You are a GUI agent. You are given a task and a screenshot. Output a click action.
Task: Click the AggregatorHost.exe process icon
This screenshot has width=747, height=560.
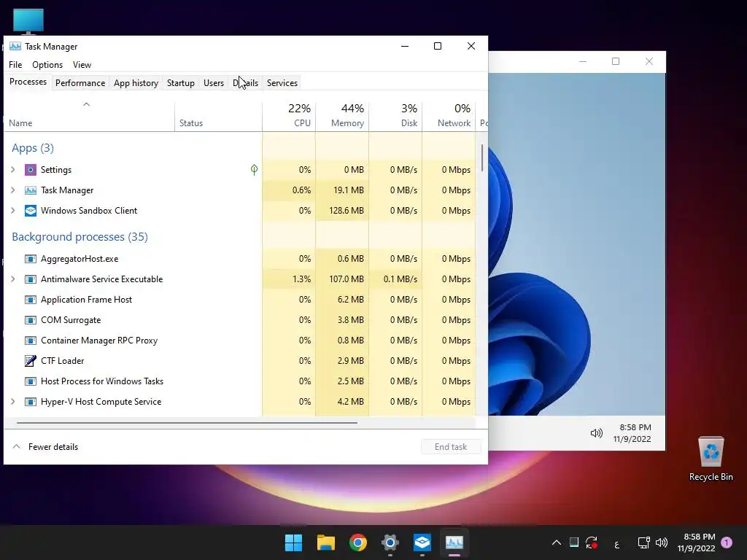click(31, 259)
